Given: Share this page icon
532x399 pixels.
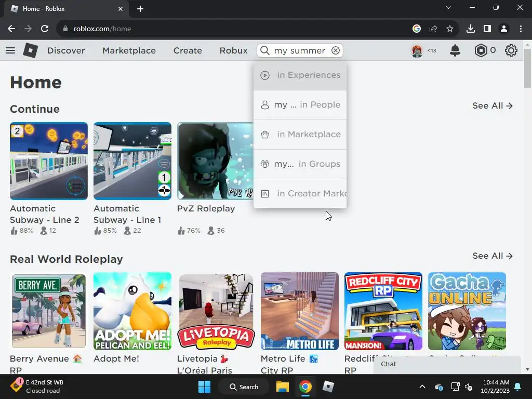Looking at the screenshot, I should tap(433, 29).
